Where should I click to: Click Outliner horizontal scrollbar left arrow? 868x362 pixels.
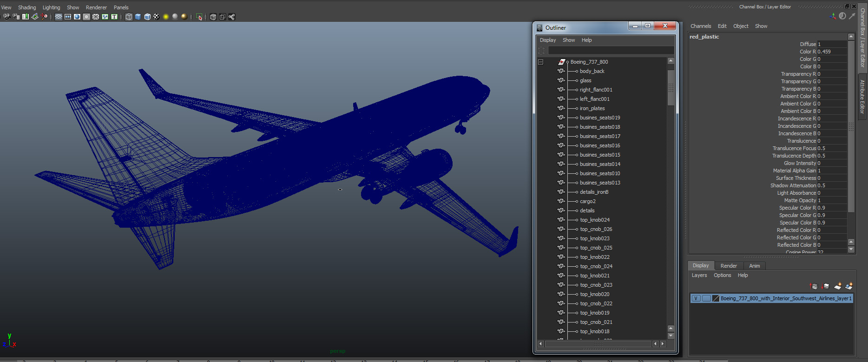coord(541,344)
